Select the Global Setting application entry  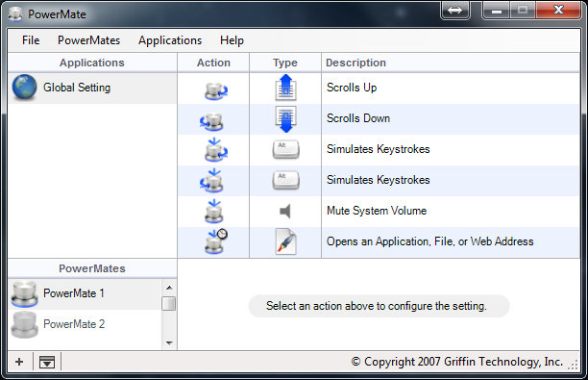tap(92, 88)
